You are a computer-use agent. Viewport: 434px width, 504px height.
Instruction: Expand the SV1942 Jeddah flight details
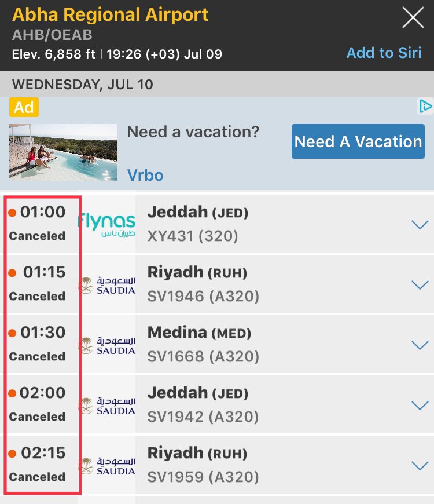pos(420,406)
